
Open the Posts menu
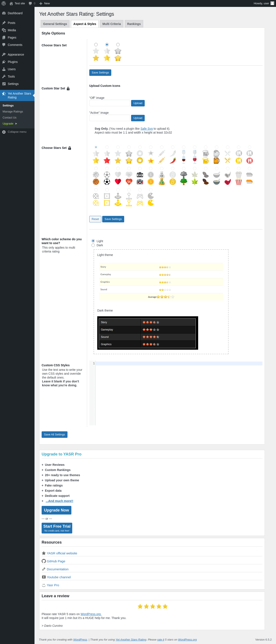pyautogui.click(x=17, y=23)
